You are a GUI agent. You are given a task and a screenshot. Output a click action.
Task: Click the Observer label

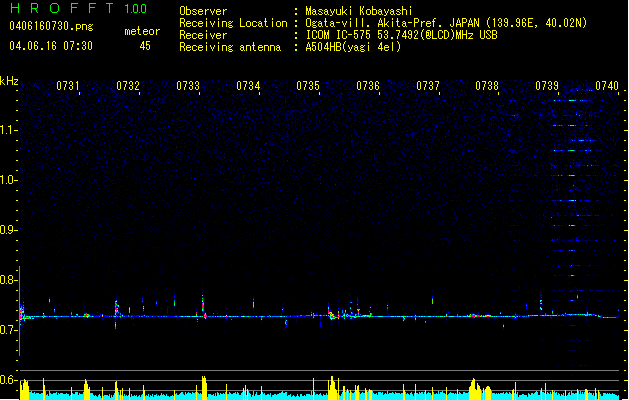(x=203, y=11)
